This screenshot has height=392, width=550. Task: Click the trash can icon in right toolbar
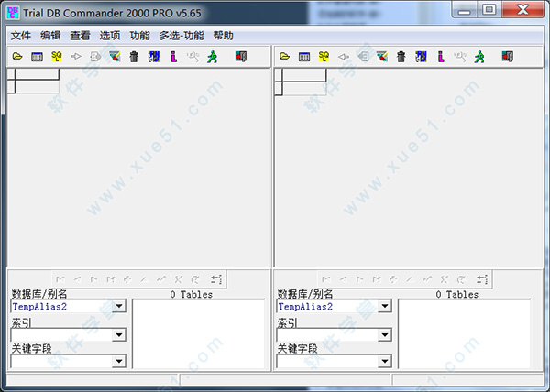tap(401, 57)
